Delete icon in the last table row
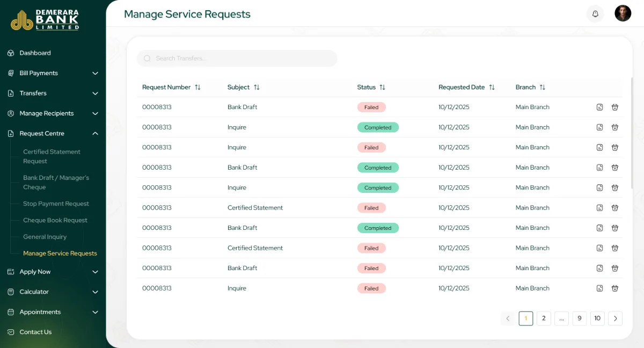644x348 pixels. pos(615,288)
